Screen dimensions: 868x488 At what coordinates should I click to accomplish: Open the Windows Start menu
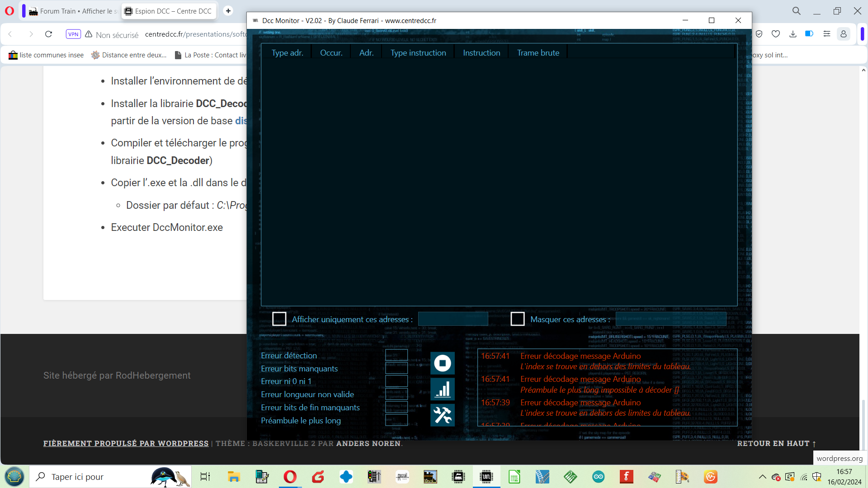[14, 477]
